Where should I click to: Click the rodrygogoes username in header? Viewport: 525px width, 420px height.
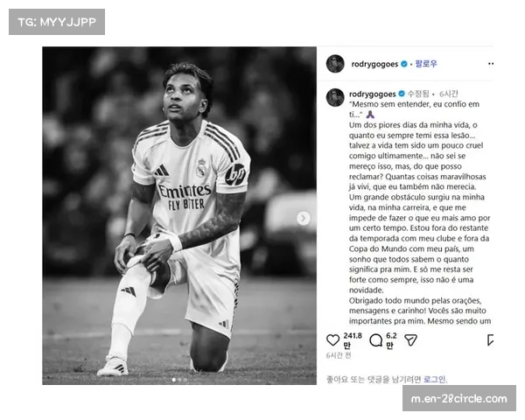[374, 64]
